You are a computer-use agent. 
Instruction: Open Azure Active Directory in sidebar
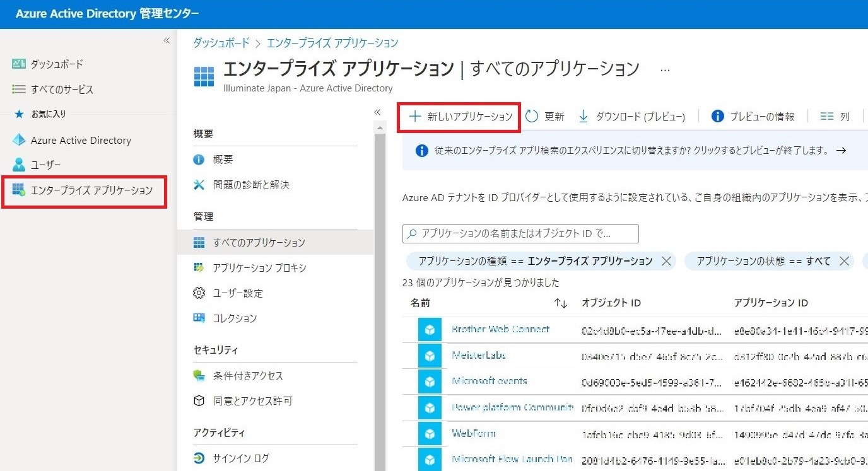81,140
